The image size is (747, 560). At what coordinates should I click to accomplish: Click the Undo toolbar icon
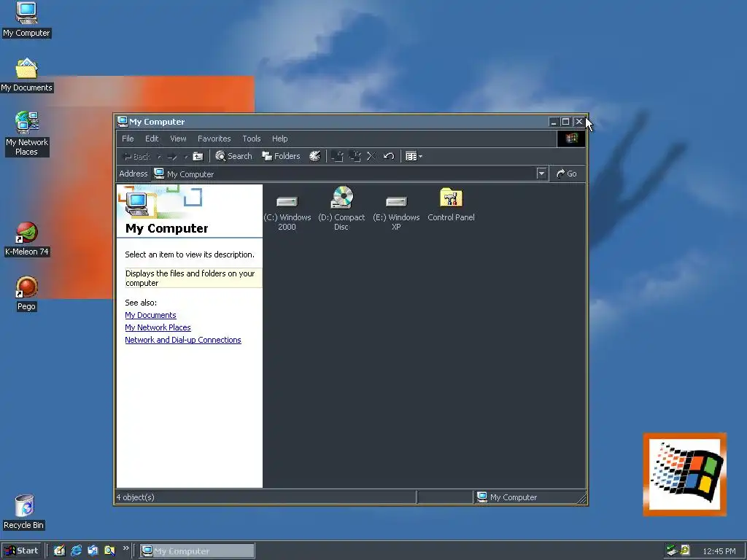pyautogui.click(x=389, y=156)
